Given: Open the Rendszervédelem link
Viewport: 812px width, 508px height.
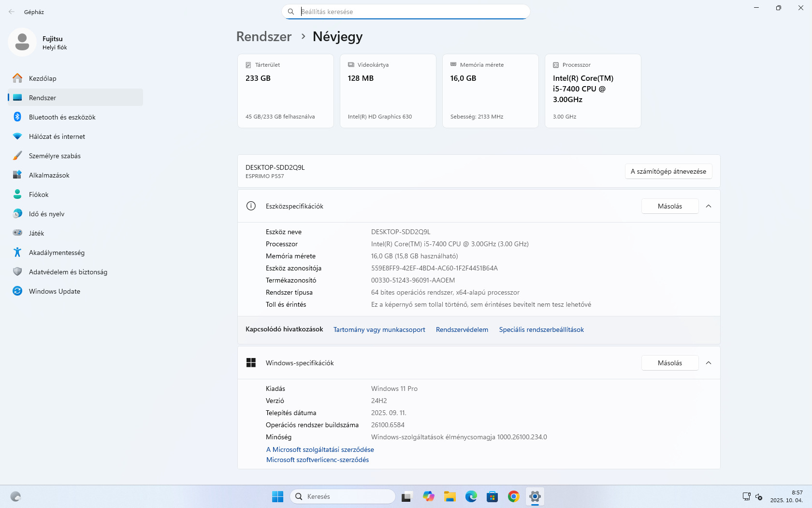Looking at the screenshot, I should (462, 330).
